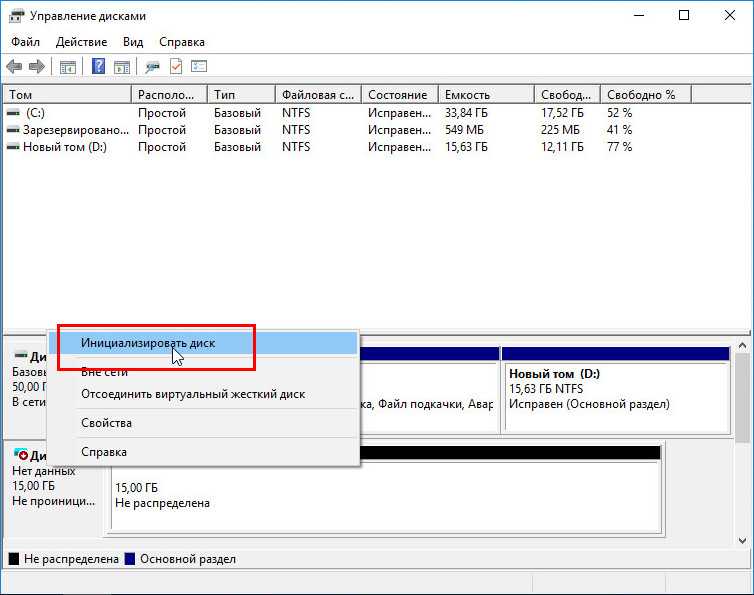The height and width of the screenshot is (595, 754).
Task: Click the 77 % free percentage cell
Action: [x=619, y=147]
